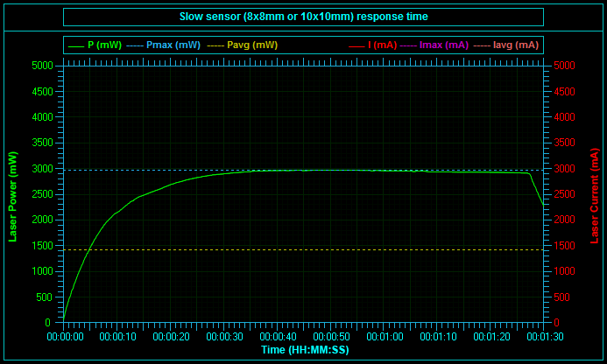607x364 pixels.
Task: Click the green 4500 power axis value
Action: pos(42,92)
